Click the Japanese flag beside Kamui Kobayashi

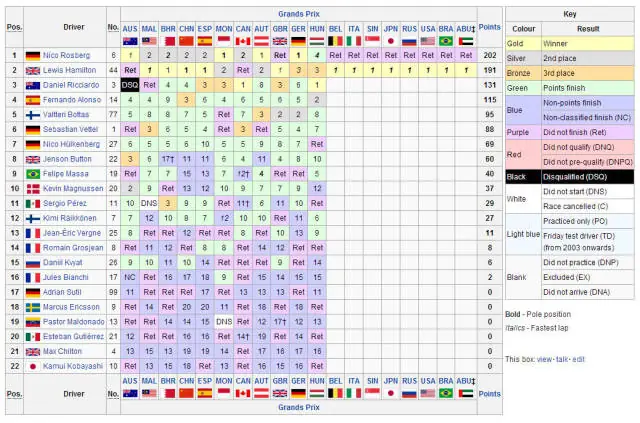click(33, 368)
